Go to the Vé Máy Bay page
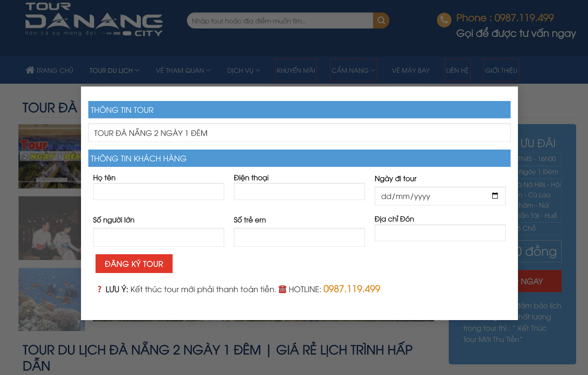The image size is (588, 375). pyautogui.click(x=410, y=70)
